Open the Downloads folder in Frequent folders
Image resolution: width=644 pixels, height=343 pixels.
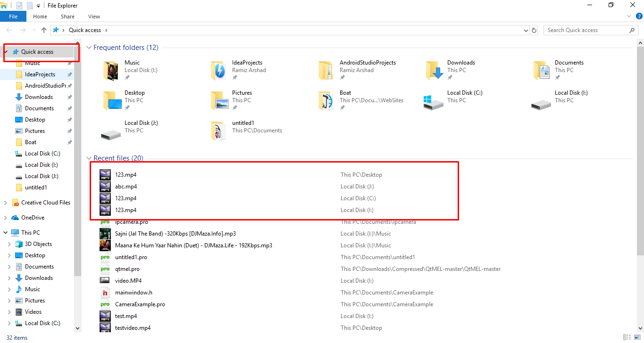[434, 70]
